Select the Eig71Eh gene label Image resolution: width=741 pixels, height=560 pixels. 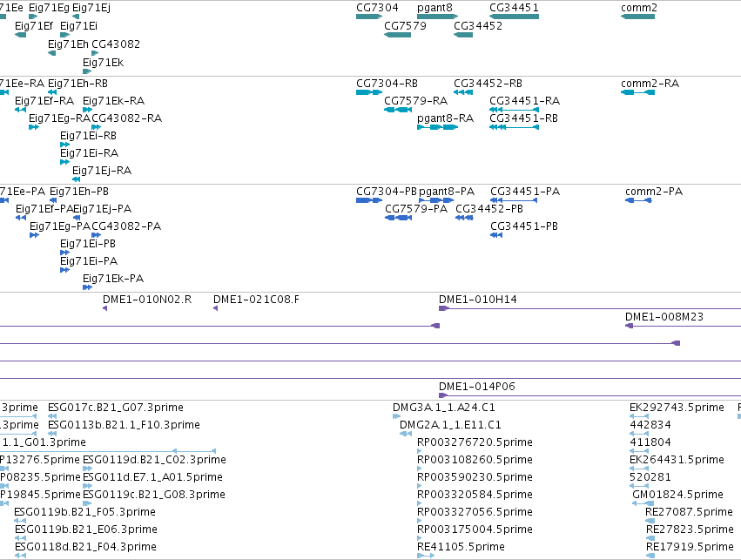68,44
